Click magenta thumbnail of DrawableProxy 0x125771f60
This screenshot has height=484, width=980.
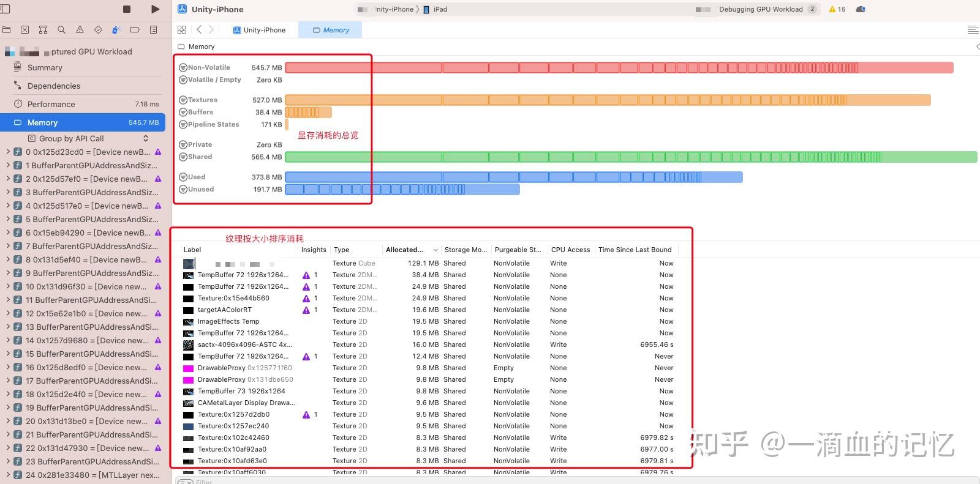click(188, 368)
